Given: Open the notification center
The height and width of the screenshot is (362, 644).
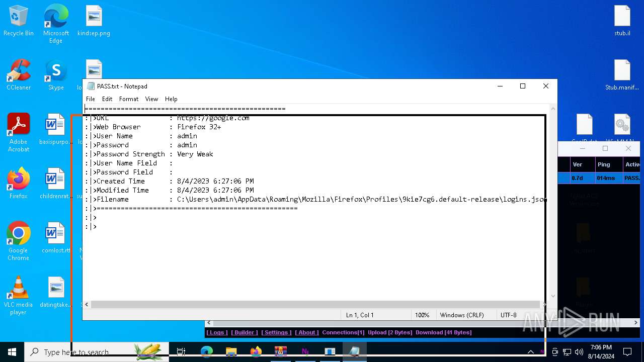Looking at the screenshot, I should (627, 352).
